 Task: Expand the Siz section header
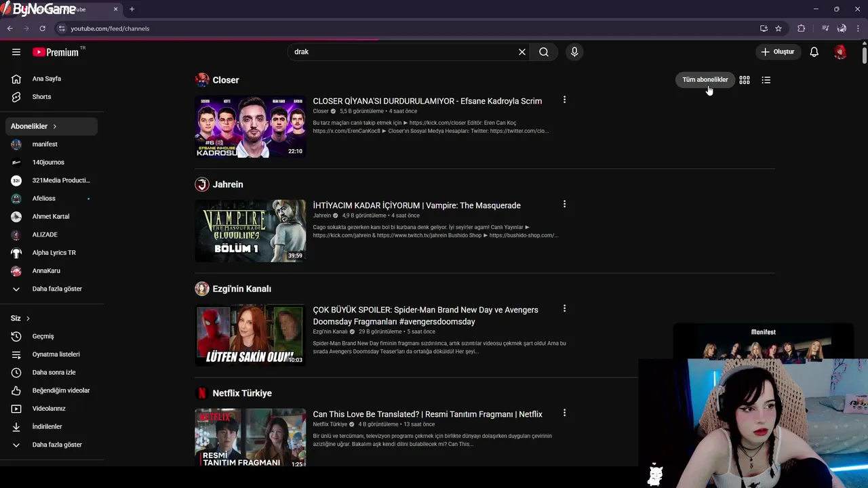pos(52,318)
